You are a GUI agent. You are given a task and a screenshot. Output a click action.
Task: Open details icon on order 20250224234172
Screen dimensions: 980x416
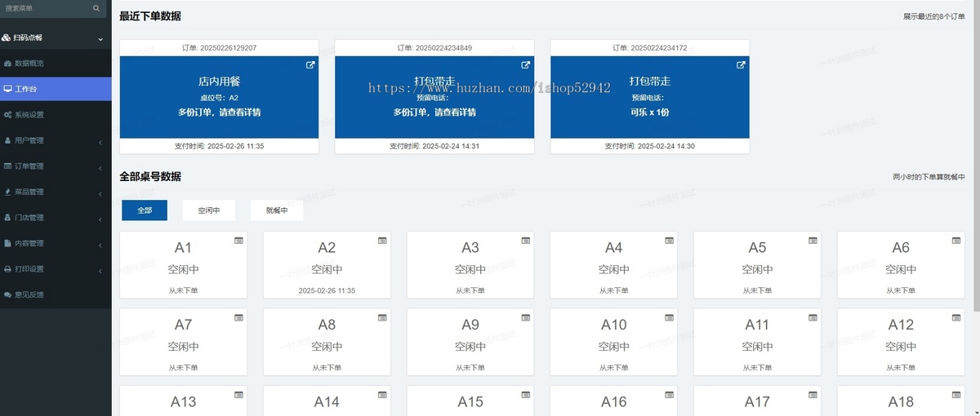pyautogui.click(x=742, y=65)
